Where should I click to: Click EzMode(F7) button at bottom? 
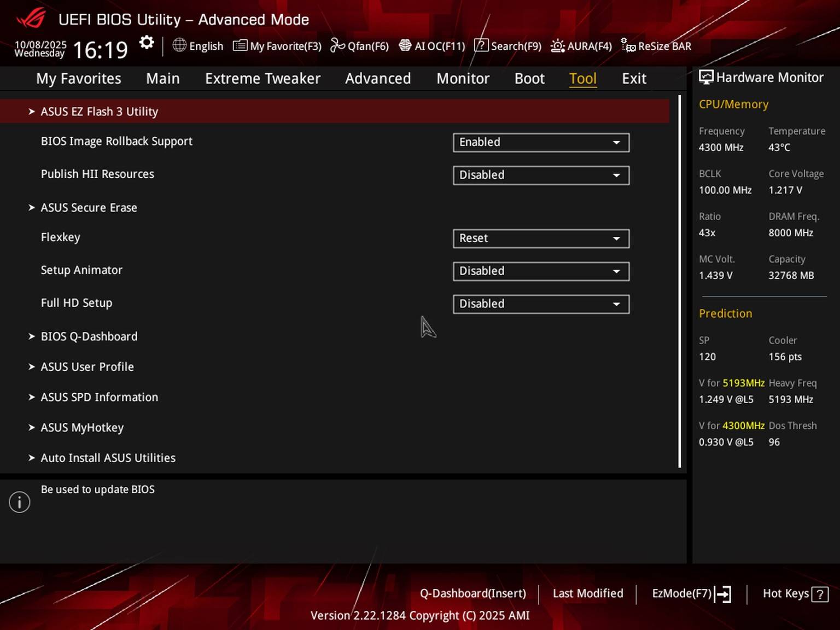[691, 594]
